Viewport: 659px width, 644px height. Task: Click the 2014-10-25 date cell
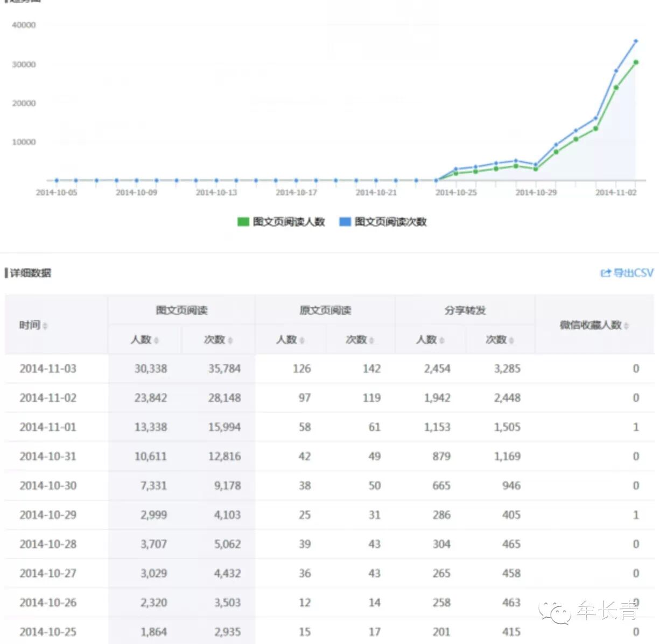pyautogui.click(x=48, y=632)
